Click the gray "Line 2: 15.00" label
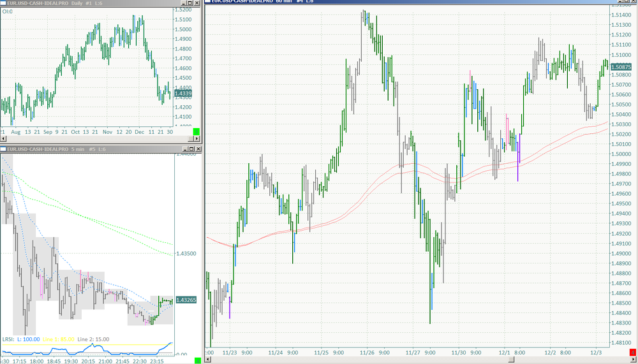Image resolution: width=638 pixels, height=364 pixels. [93, 339]
